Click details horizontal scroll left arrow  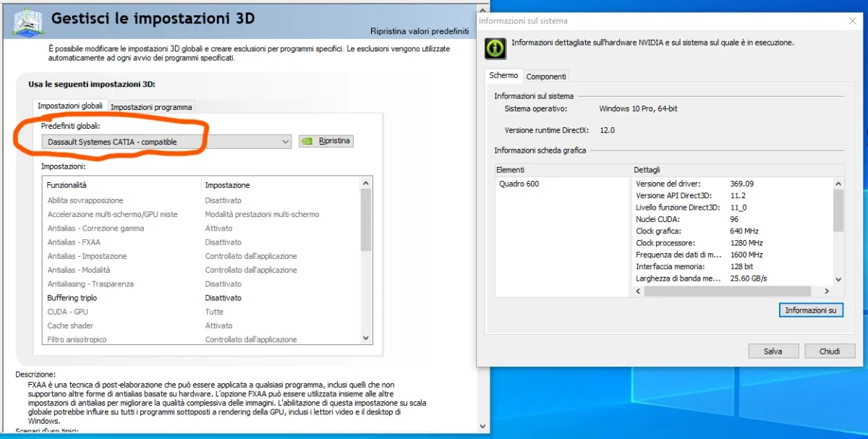point(639,291)
